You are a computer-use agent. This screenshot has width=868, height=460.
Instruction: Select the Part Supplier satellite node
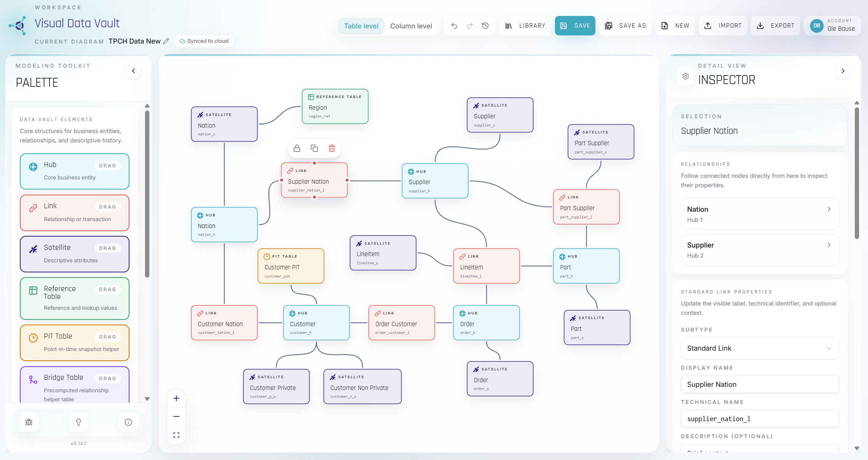(x=601, y=142)
